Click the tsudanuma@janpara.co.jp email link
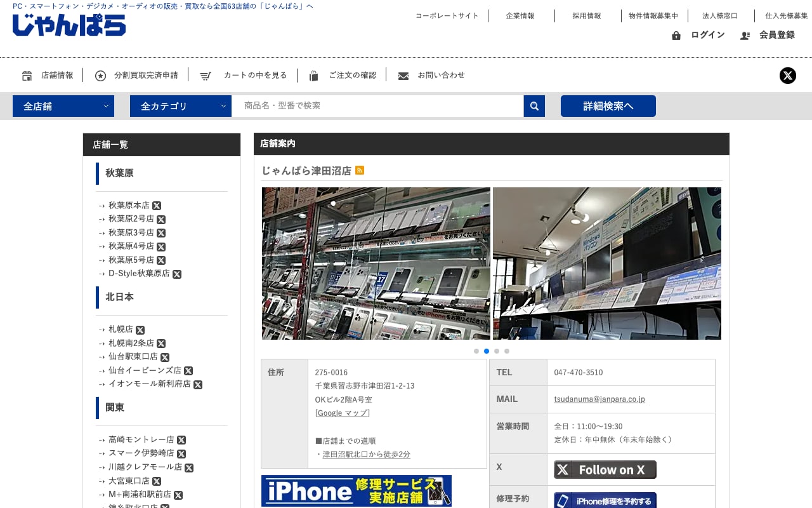 [x=599, y=399]
